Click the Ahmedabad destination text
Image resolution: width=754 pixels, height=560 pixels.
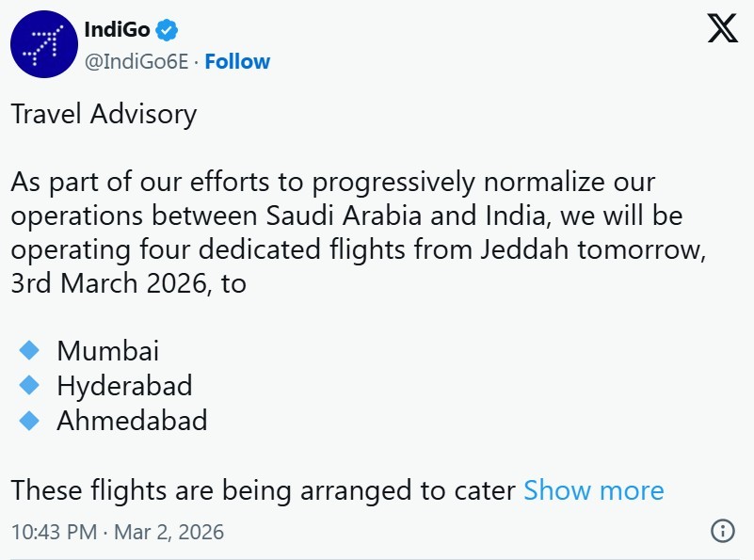pos(132,420)
